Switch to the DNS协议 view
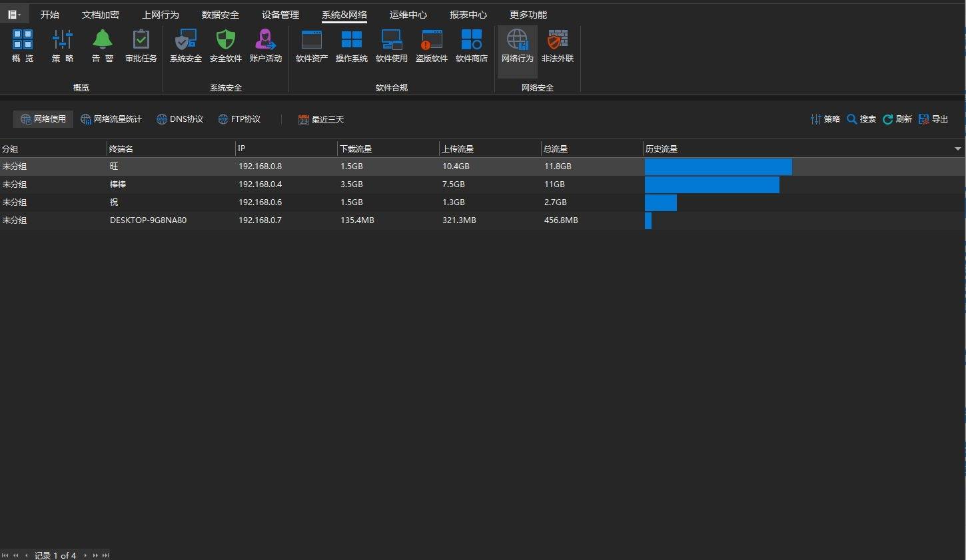 (x=180, y=119)
